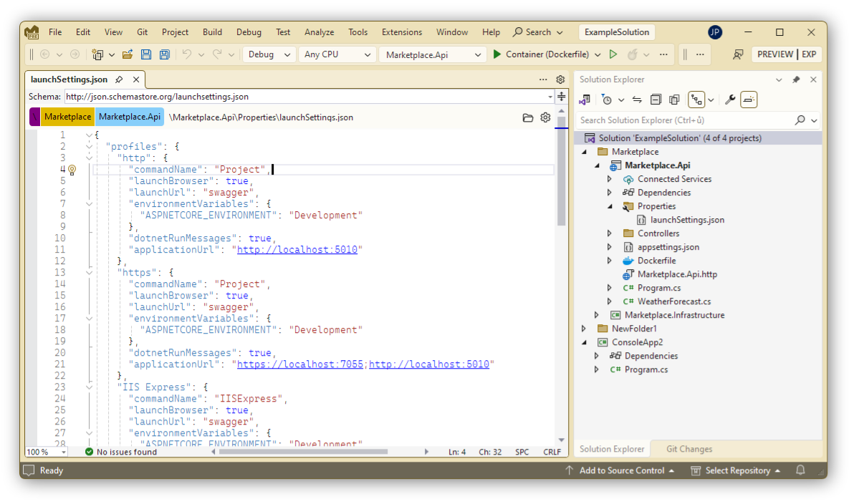
Task: Open the Debug configuration dropdown
Action: click(269, 54)
